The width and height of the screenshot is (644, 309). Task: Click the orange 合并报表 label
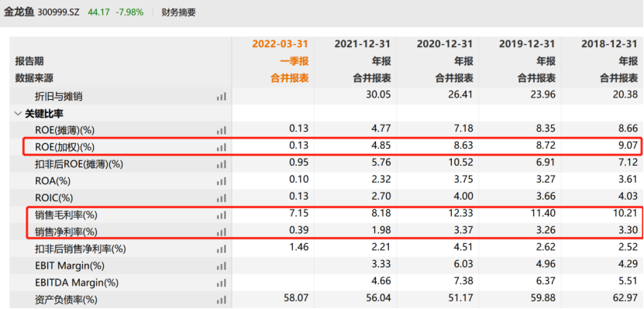tap(290, 78)
